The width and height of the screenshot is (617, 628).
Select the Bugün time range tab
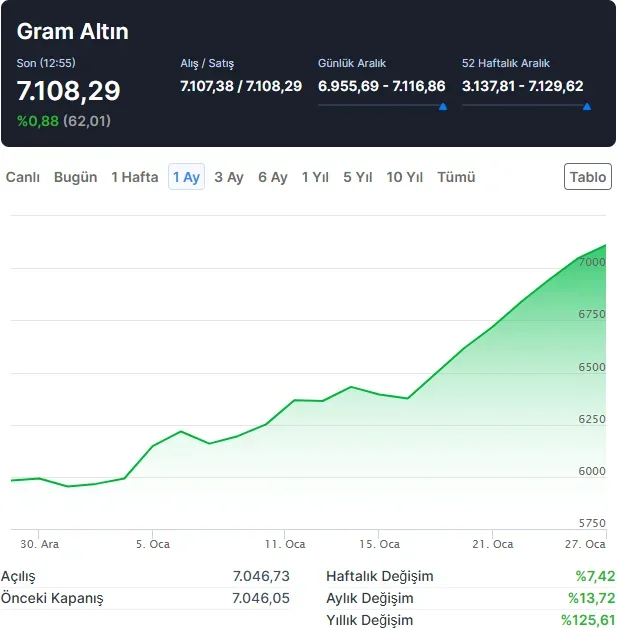tap(76, 177)
